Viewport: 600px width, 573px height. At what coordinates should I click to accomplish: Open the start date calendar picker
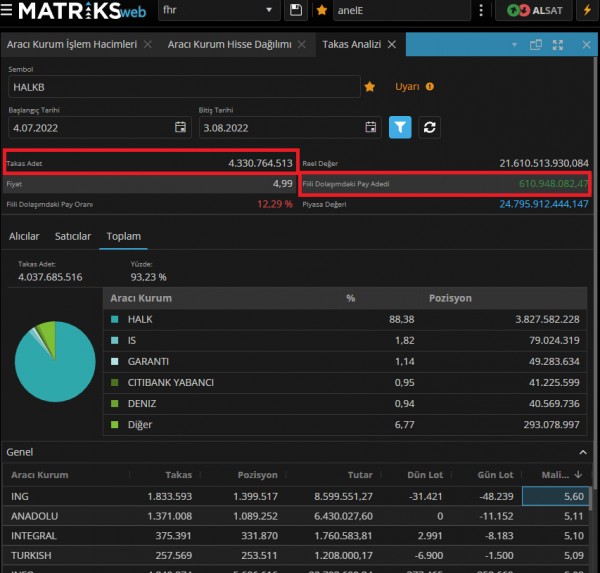180,127
